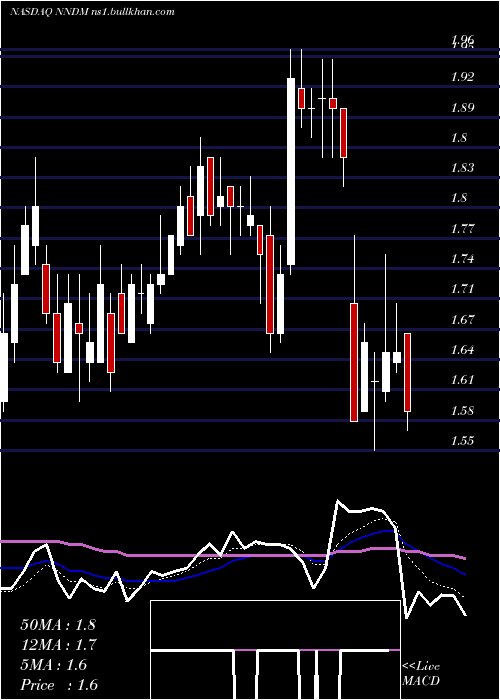Click the 1.83 price axis label
500x700 pixels.
[x=462, y=168]
